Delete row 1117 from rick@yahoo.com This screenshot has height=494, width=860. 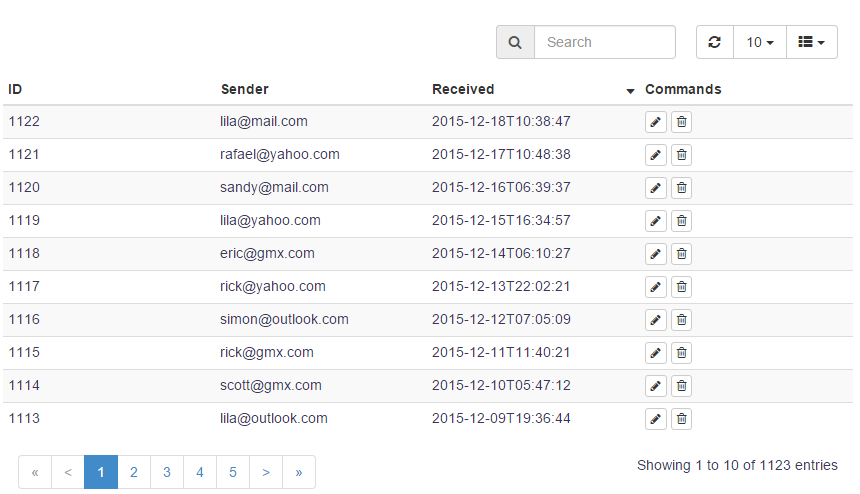[x=682, y=287]
